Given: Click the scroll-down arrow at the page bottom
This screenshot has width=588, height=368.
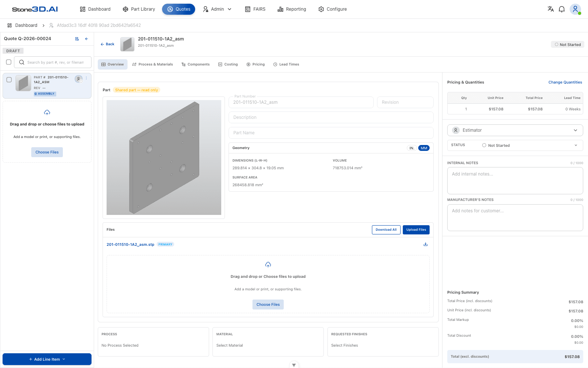Looking at the screenshot, I should [x=294, y=365].
